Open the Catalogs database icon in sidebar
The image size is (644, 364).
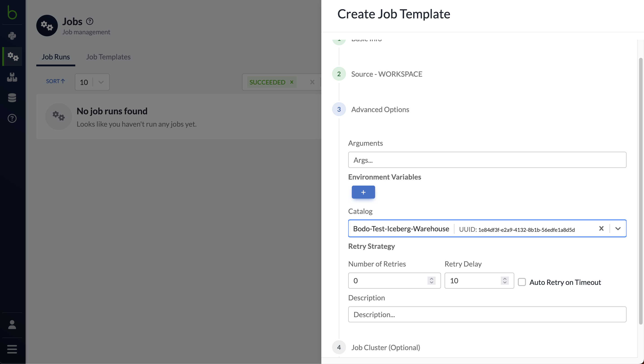tap(12, 98)
